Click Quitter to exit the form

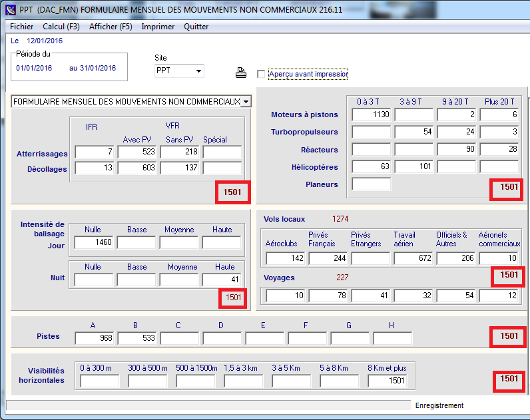[x=196, y=27]
